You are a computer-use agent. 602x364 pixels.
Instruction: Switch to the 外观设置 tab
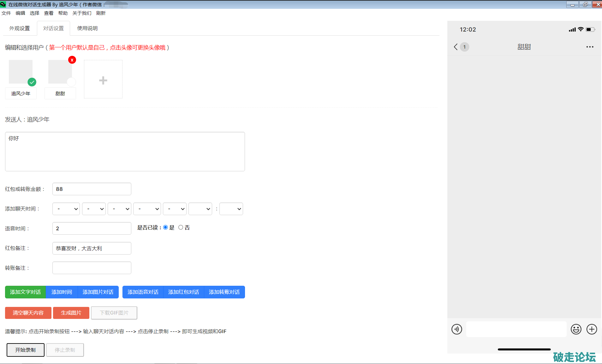[x=20, y=28]
